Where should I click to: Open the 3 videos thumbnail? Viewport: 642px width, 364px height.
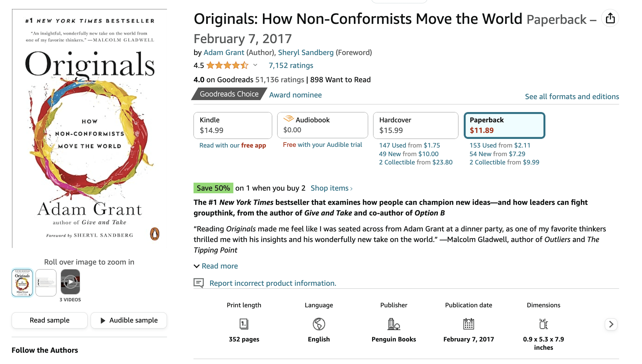(70, 282)
